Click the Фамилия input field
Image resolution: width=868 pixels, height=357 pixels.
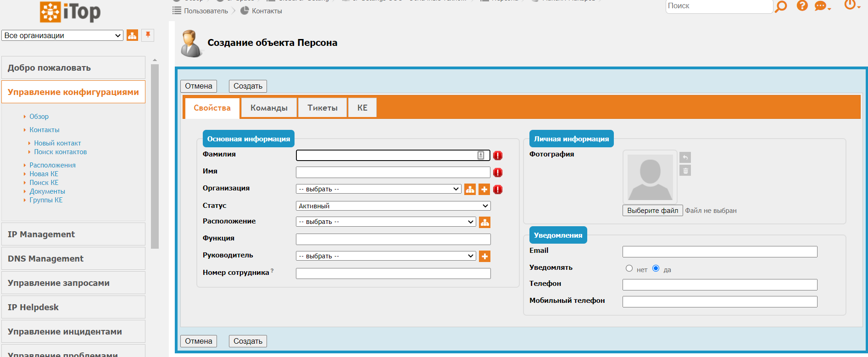[x=393, y=156]
